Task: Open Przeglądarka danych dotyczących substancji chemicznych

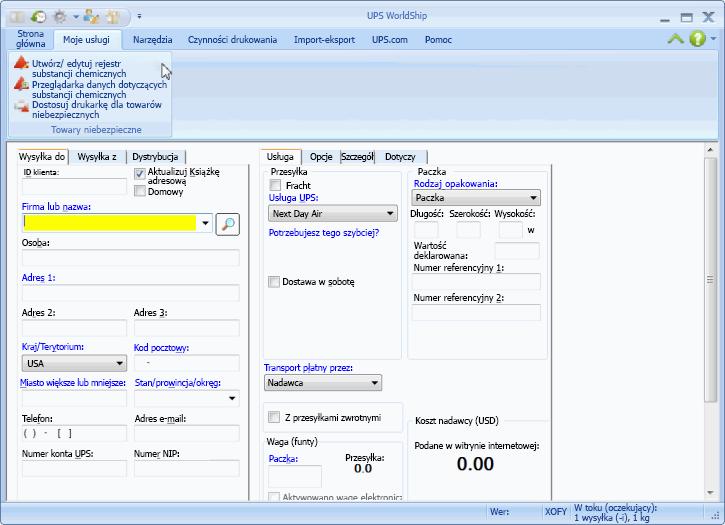Action: (91, 89)
